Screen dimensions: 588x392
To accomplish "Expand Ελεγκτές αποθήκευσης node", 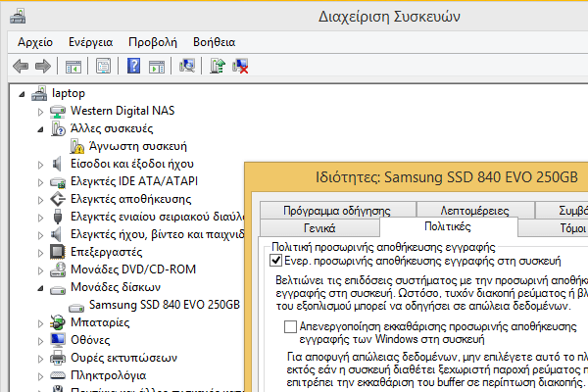I will pos(40,200).
